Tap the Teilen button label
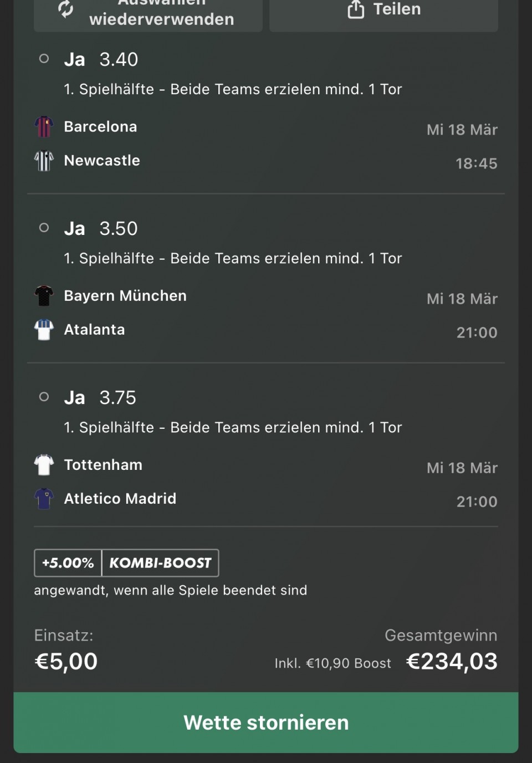532x763 pixels. click(397, 9)
